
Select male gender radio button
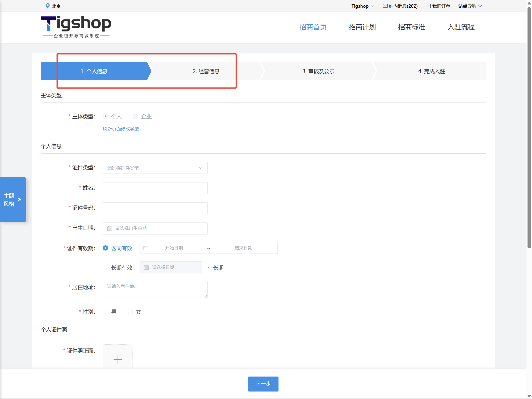tap(105, 311)
